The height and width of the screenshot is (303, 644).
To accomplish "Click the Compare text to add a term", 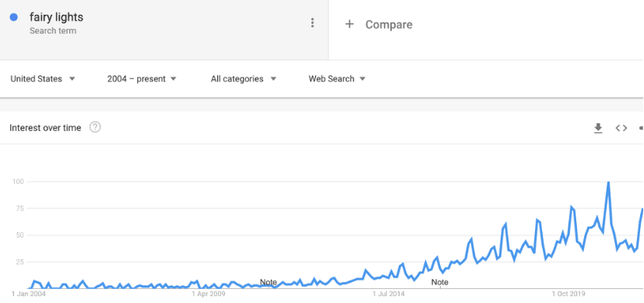I will pyautogui.click(x=389, y=25).
